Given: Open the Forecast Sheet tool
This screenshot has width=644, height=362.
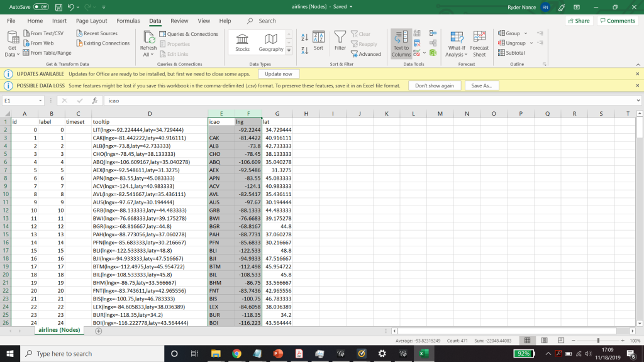Looking at the screenshot, I should click(479, 41).
